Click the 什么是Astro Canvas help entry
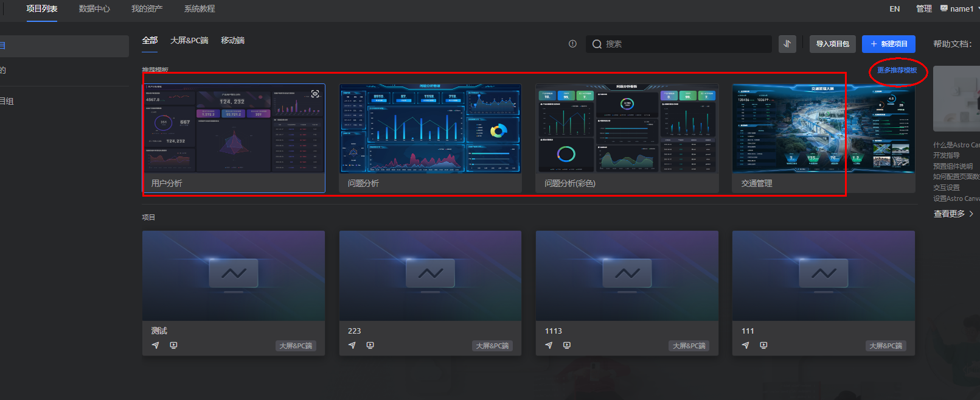Image resolution: width=980 pixels, height=400 pixels. coord(956,145)
